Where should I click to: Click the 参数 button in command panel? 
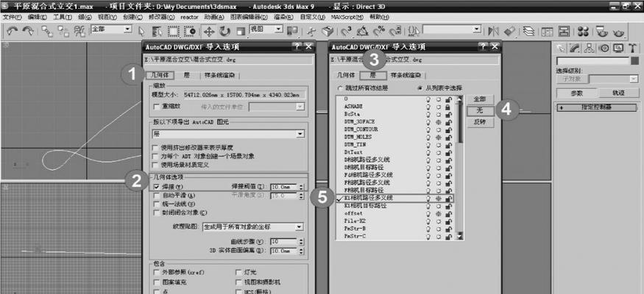click(x=576, y=93)
